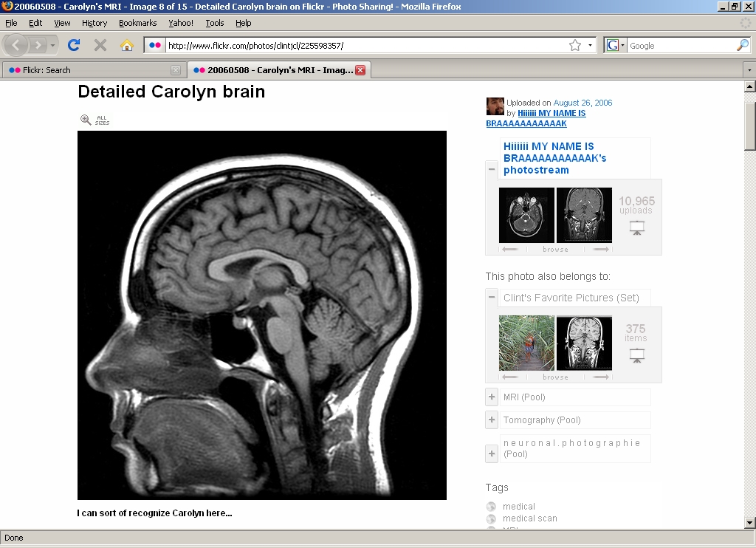Bookmark this page with the star icon

click(x=575, y=45)
